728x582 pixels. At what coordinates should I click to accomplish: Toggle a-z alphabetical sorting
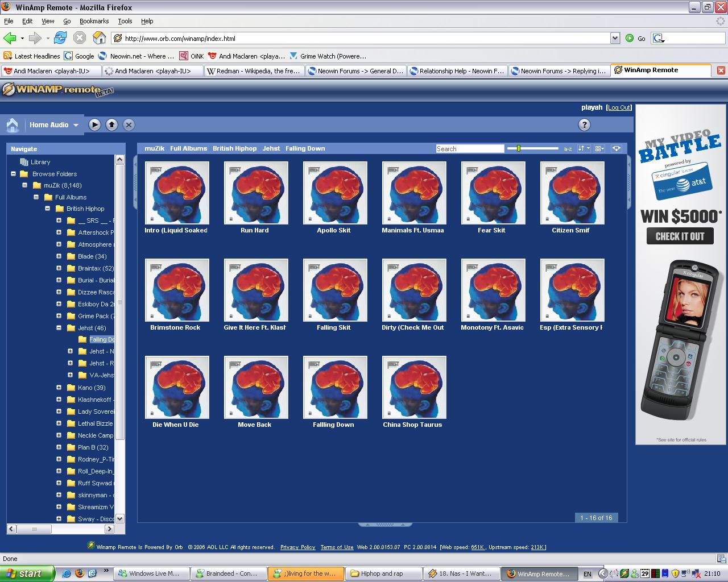pyautogui.click(x=567, y=148)
